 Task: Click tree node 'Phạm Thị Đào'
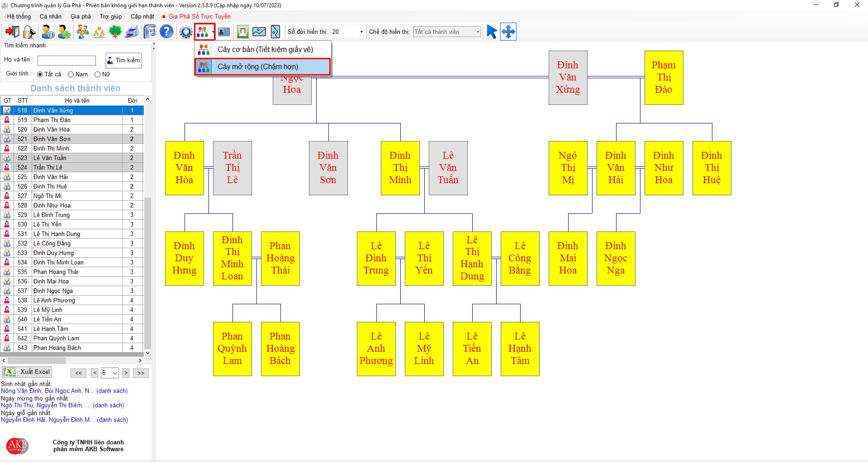coord(664,78)
